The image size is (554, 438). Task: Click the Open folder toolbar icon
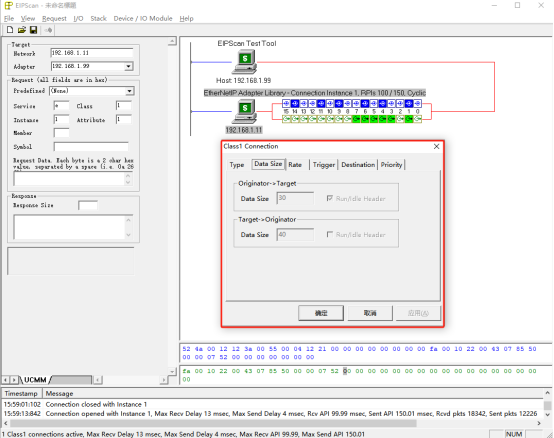pos(22,30)
